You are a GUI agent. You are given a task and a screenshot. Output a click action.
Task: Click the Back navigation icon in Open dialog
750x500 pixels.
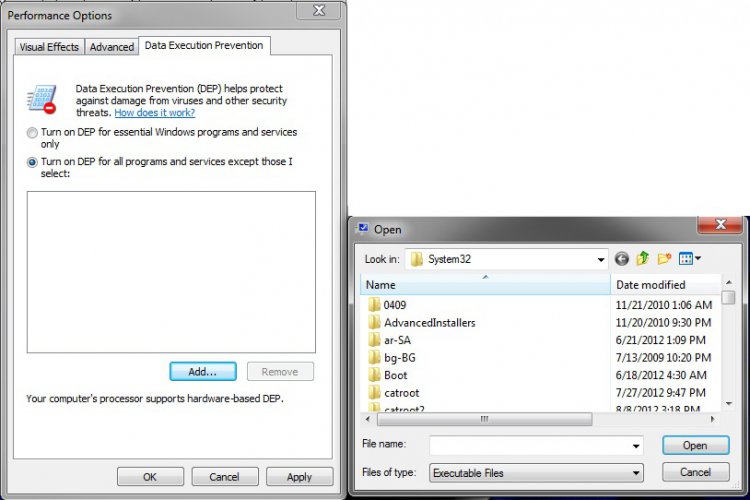point(622,259)
